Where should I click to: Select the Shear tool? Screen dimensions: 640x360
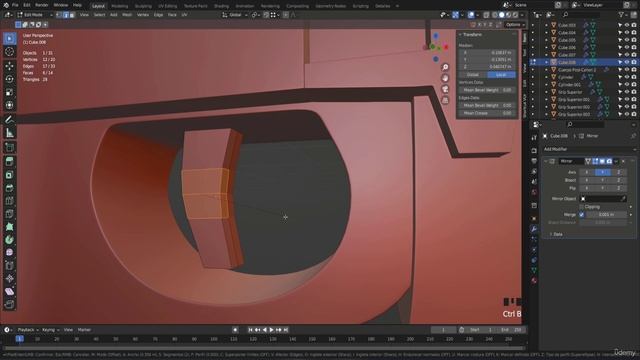click(x=9, y=291)
